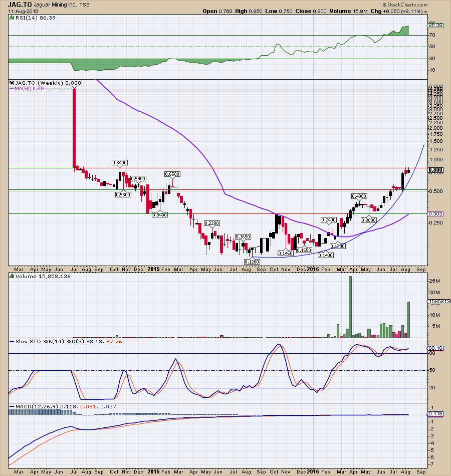Select the JAG.TO ticker title

click(20, 5)
